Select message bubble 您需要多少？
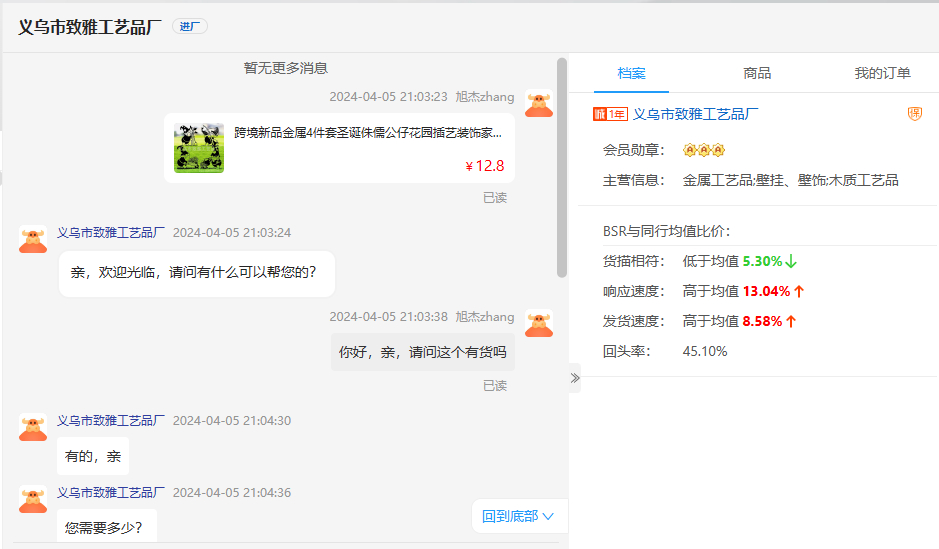The width and height of the screenshot is (939, 549). tap(107, 527)
